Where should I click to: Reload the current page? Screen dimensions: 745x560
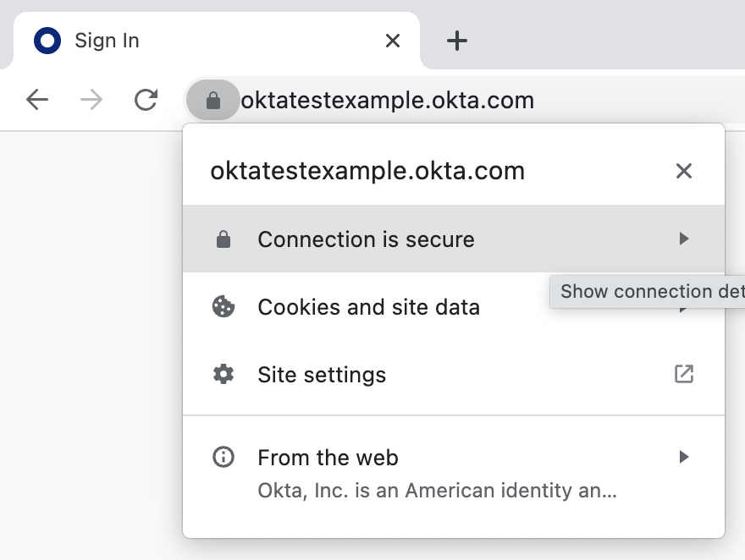(x=146, y=101)
